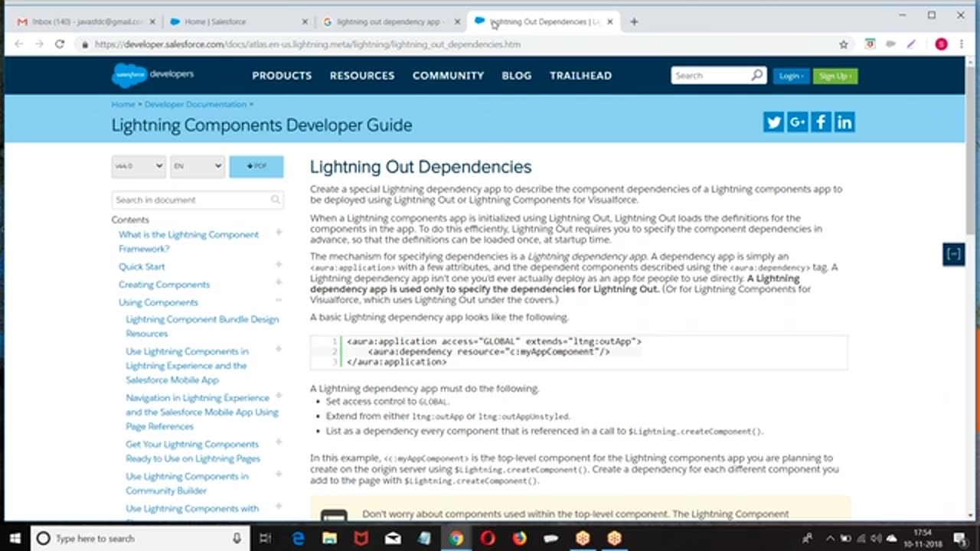Open the notification center icon
The width and height of the screenshot is (980, 551).
coord(960,538)
